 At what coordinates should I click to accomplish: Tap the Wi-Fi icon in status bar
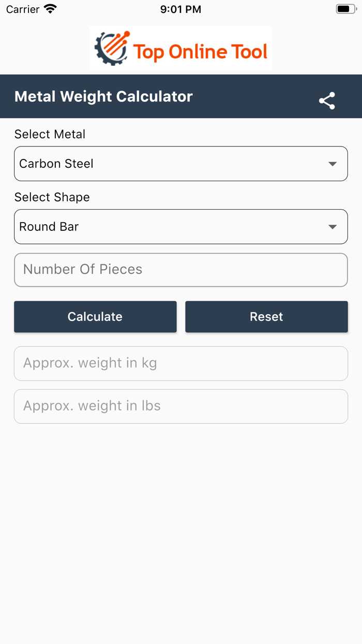(50, 8)
